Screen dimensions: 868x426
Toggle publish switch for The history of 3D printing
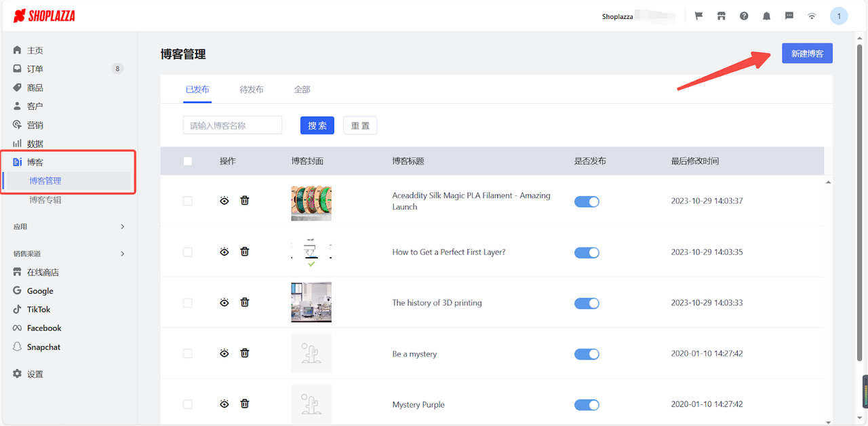[587, 303]
